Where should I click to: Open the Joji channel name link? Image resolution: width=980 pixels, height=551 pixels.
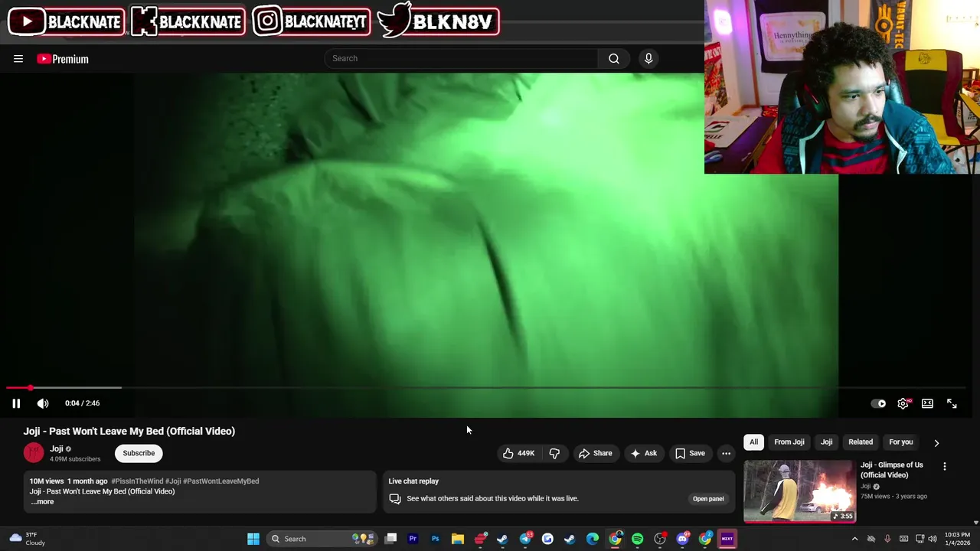pos(57,448)
